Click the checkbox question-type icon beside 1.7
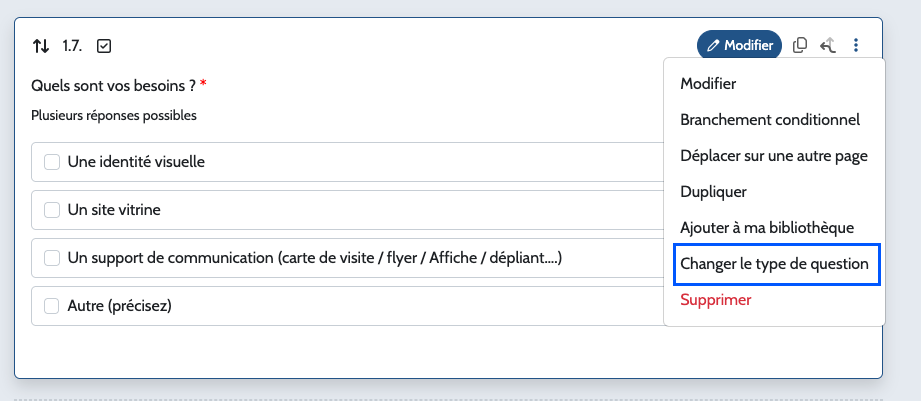This screenshot has height=401, width=921. [x=104, y=46]
